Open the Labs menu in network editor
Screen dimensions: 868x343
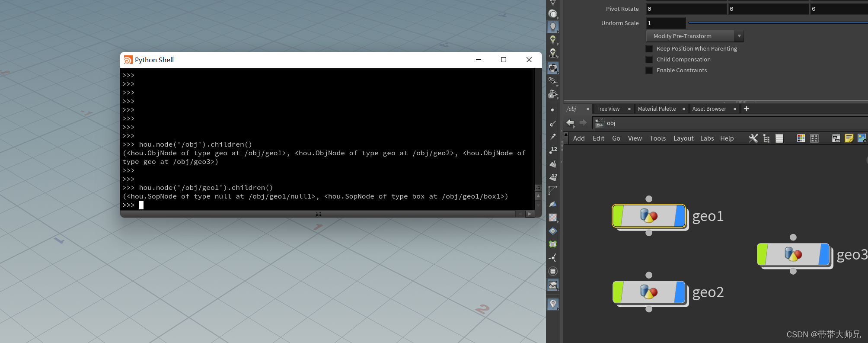tap(707, 138)
